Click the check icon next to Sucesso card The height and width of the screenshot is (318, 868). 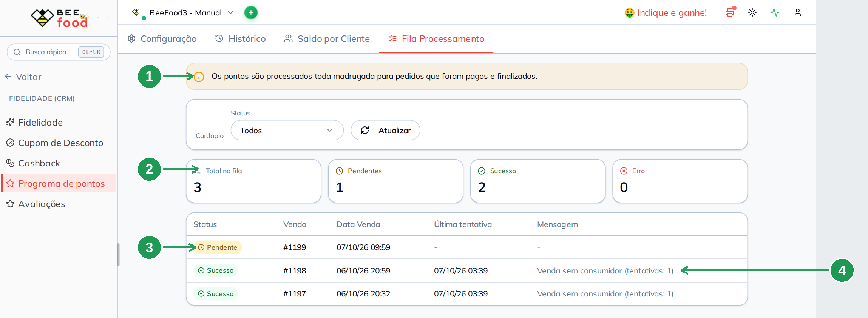[x=482, y=171]
